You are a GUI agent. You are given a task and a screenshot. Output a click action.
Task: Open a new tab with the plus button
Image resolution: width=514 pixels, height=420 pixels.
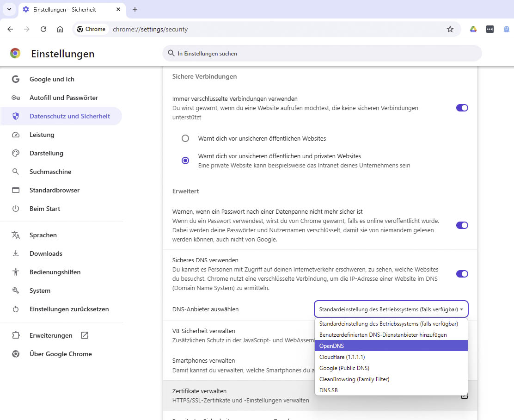coord(135,10)
